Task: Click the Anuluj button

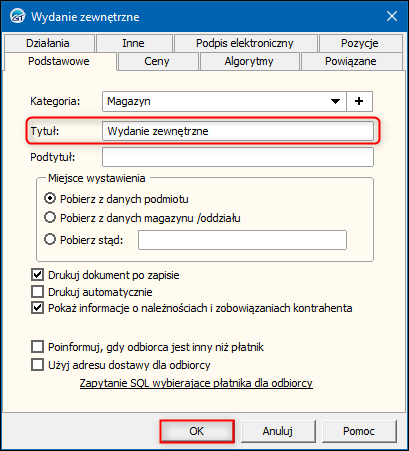Action: point(278,431)
